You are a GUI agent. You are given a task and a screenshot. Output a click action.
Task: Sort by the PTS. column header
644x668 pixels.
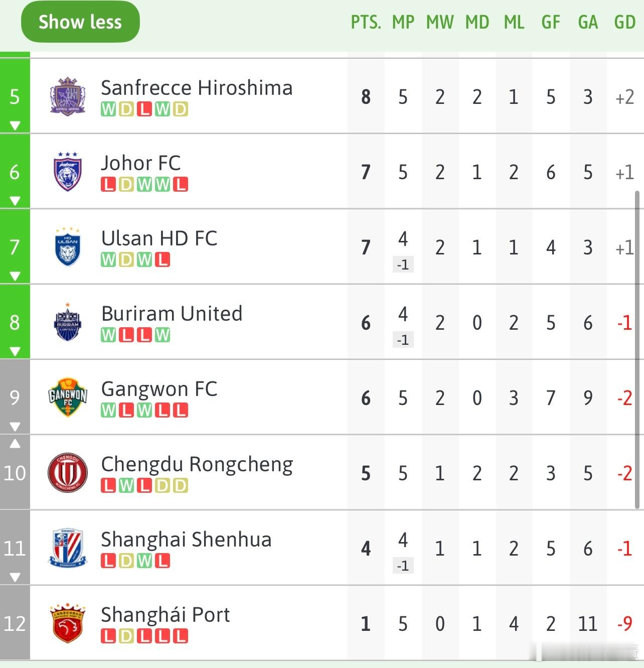[366, 23]
